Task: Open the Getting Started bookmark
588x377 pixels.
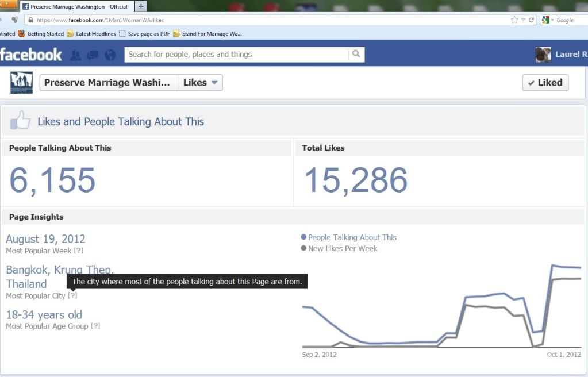Action: pos(45,34)
